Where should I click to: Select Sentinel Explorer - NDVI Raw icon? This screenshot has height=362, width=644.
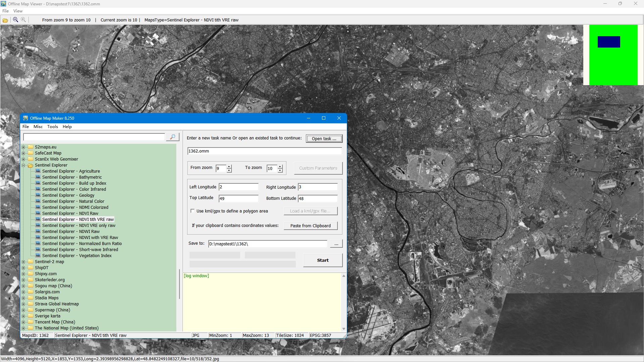(x=38, y=213)
